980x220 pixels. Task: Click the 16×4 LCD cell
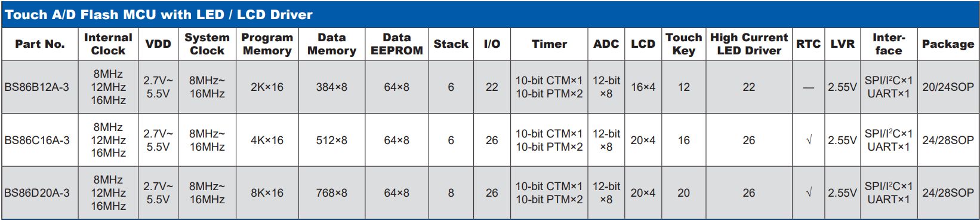point(643,87)
